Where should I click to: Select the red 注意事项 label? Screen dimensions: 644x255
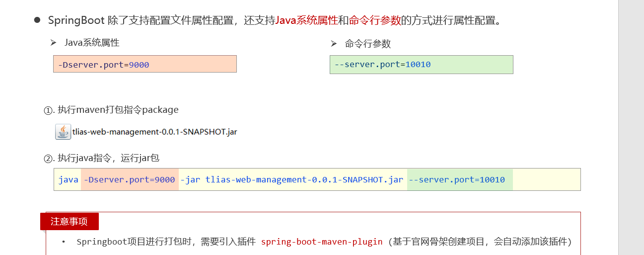(x=69, y=222)
